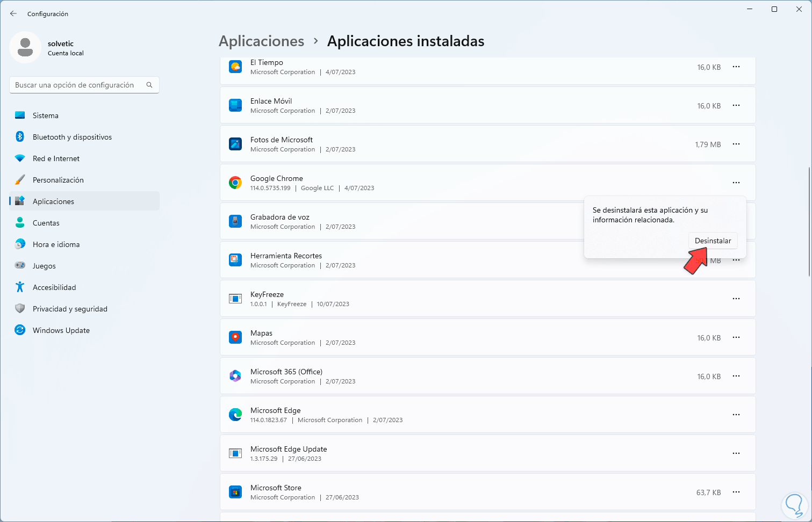Click the solvetic account name
This screenshot has width=812, height=522.
61,44
